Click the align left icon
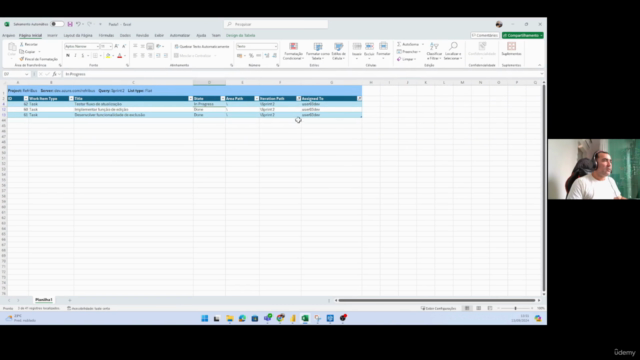Image resolution: width=640 pixels, height=360 pixels. [x=135, y=56]
